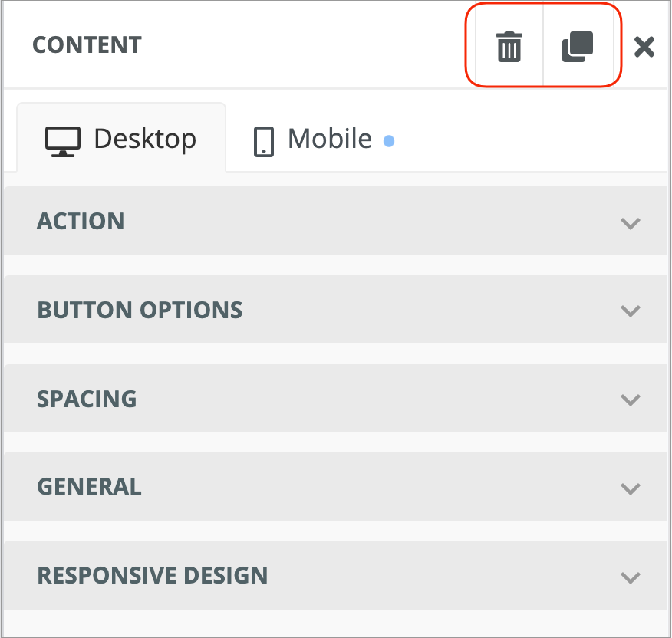Click the Responsive Design chevron arrow
This screenshot has height=638, width=672.
[x=631, y=577]
